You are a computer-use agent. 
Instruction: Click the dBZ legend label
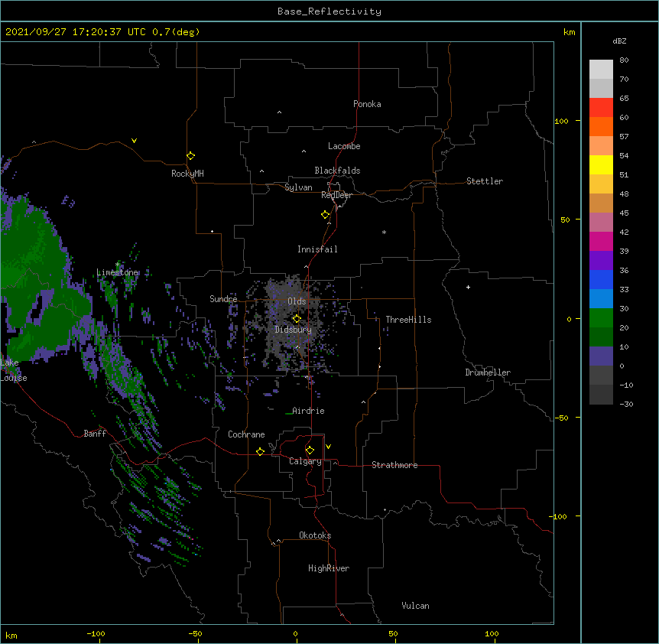(x=619, y=41)
